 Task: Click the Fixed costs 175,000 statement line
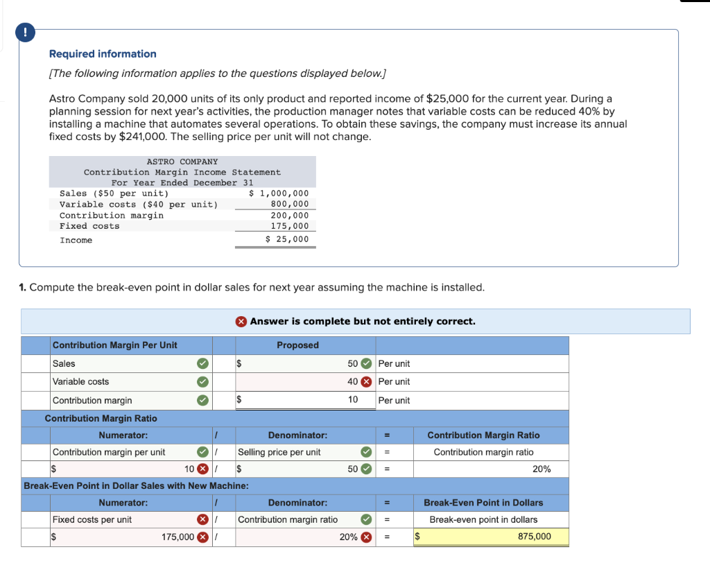click(184, 226)
